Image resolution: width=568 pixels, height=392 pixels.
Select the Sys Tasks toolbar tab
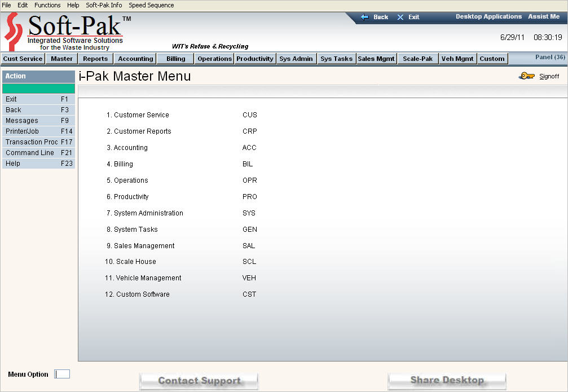[337, 59]
